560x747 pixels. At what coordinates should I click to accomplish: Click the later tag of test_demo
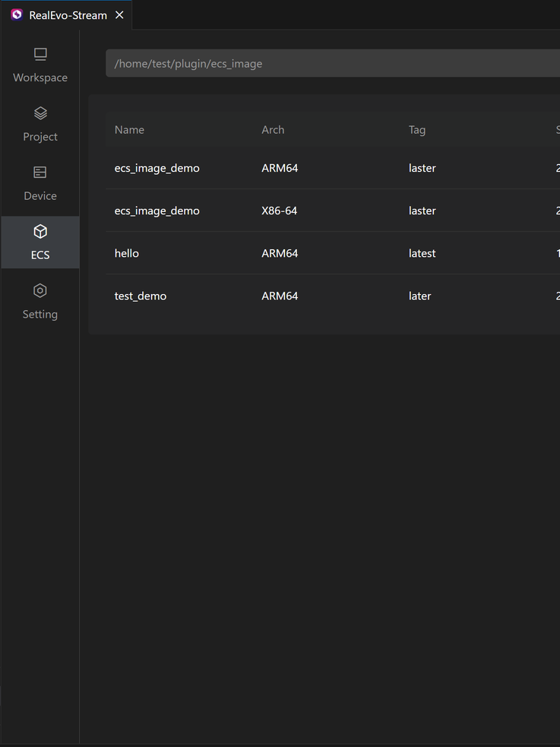click(419, 296)
